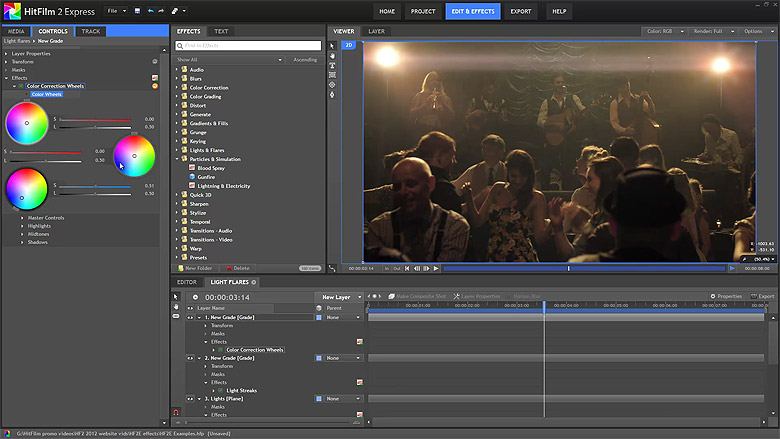
Task: Collapse the Particles & Simulation folder
Action: coord(177,159)
